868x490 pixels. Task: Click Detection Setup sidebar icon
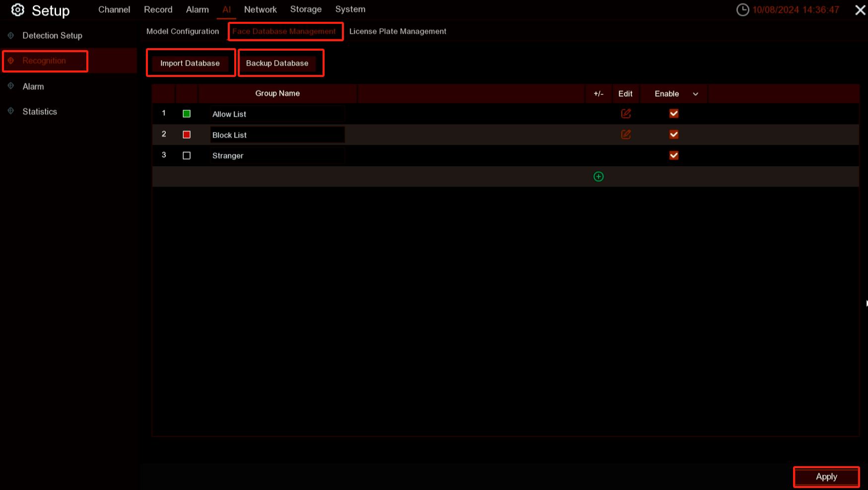click(x=11, y=35)
